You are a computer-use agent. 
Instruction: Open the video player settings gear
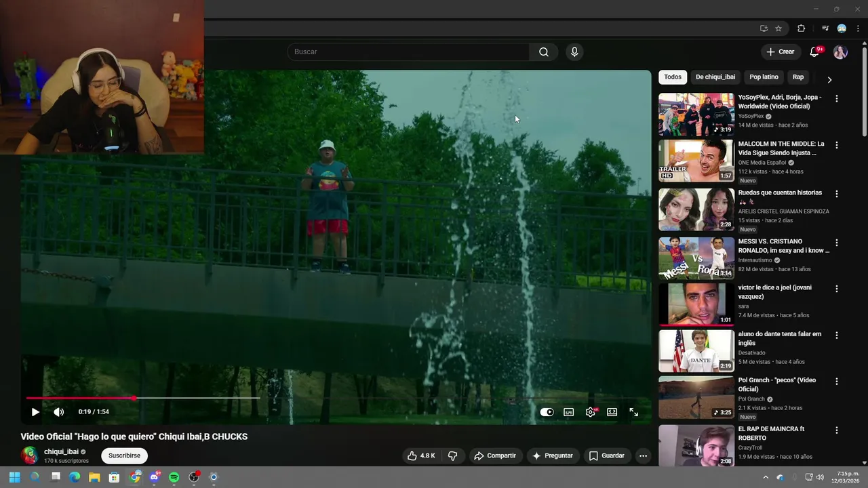click(591, 412)
